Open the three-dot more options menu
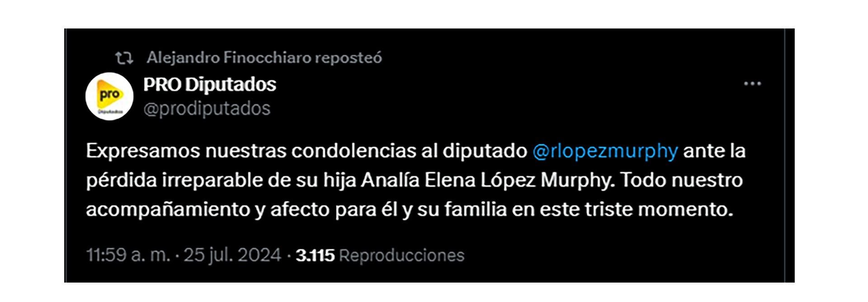Viewport: 868px width, 302px height. 752,84
